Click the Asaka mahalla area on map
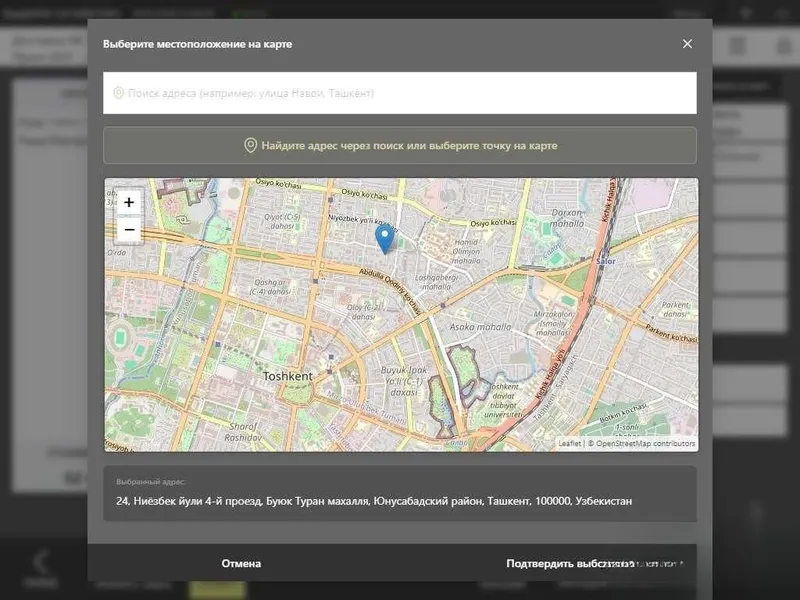Screen dimensions: 800x600 click(x=480, y=327)
